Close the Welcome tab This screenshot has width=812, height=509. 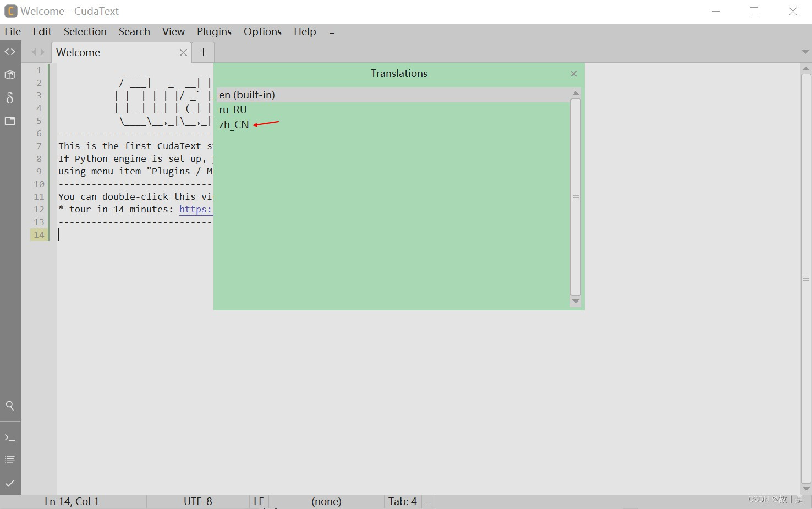183,53
